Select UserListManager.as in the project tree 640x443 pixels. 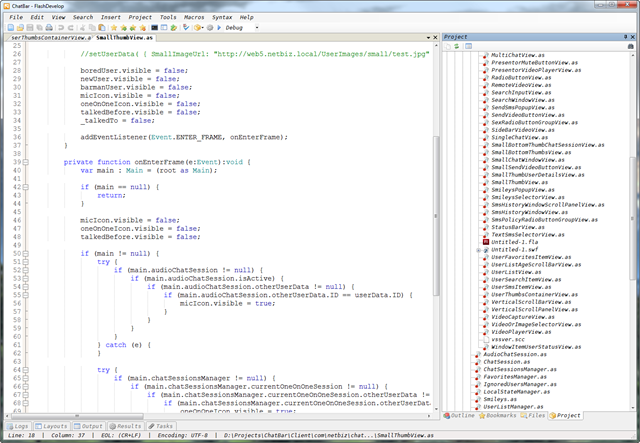[x=513, y=406]
